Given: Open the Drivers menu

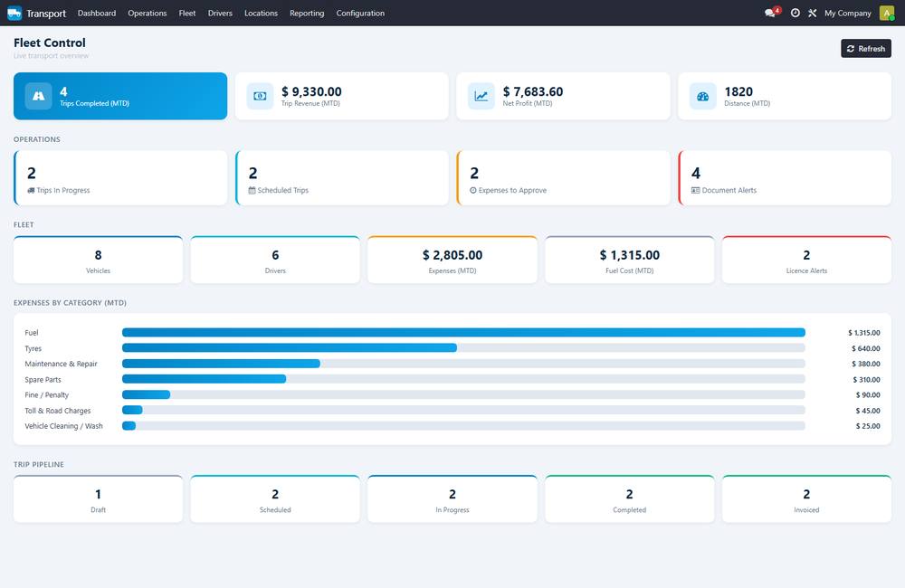Looking at the screenshot, I should pos(220,13).
